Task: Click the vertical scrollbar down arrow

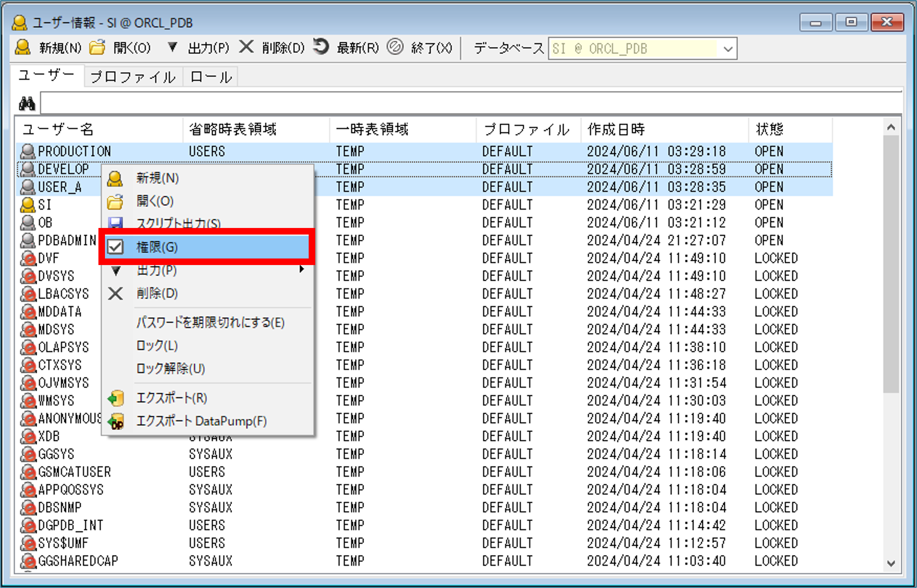Action: [x=891, y=563]
